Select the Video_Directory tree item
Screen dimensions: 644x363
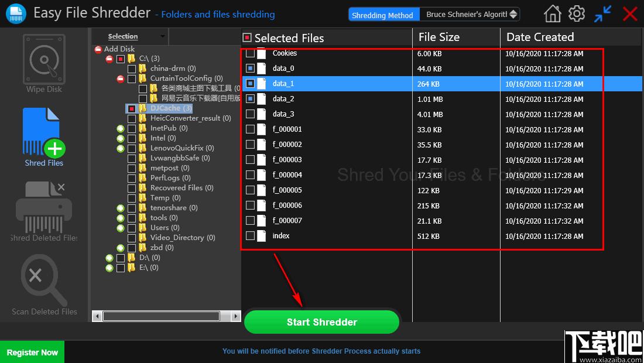182,237
